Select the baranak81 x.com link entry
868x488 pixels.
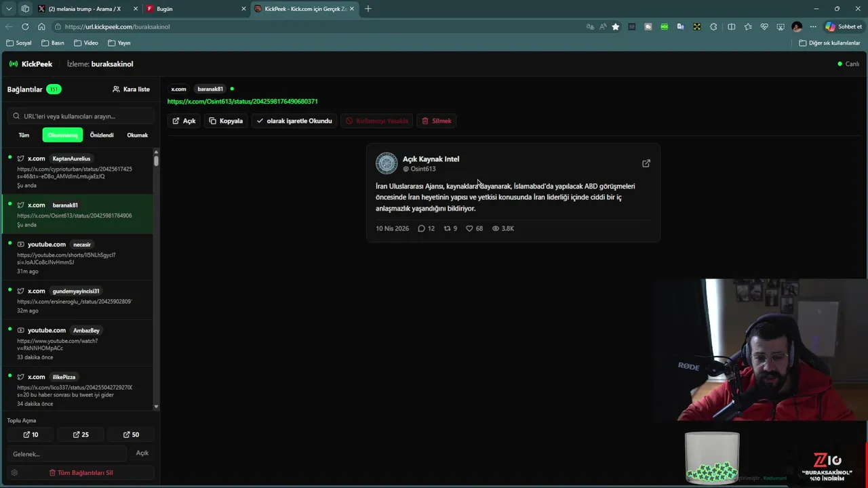(77, 214)
